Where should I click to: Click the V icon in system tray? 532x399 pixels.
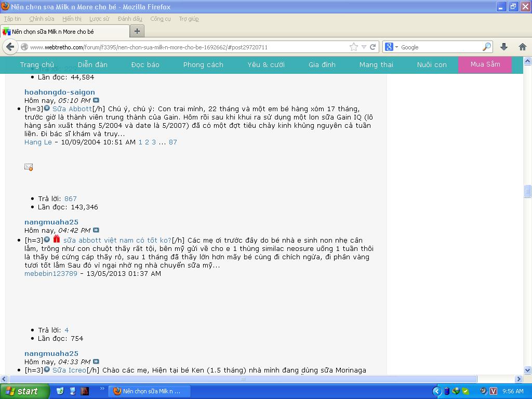tap(494, 391)
